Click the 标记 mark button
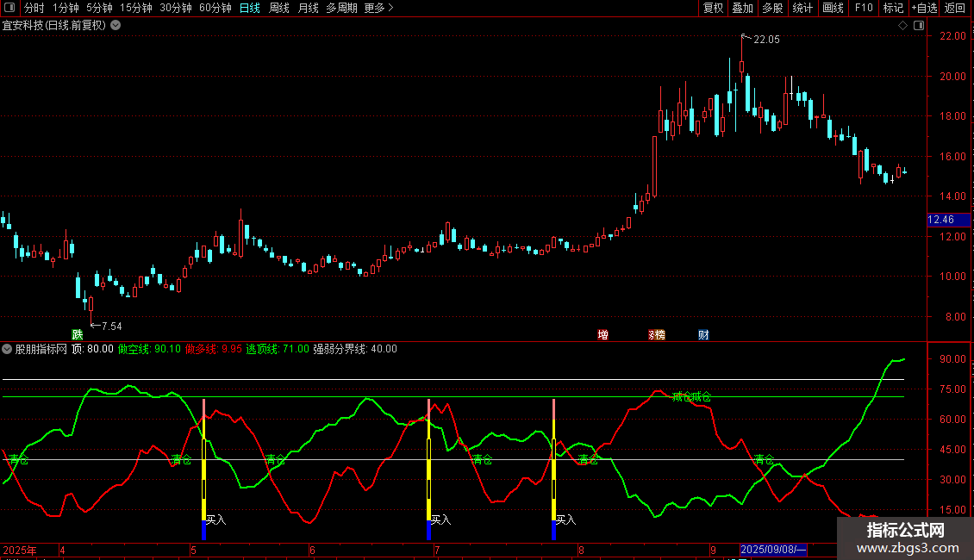 [x=893, y=8]
